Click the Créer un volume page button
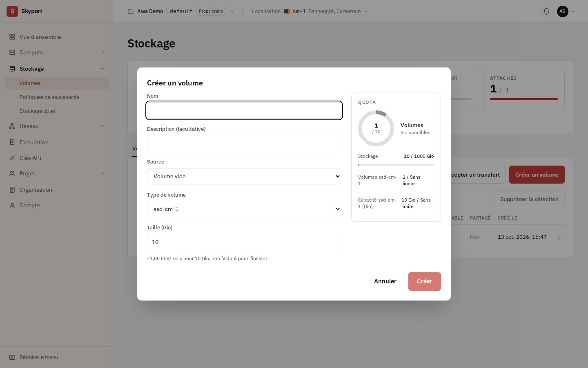The height and width of the screenshot is (368, 588). click(537, 175)
